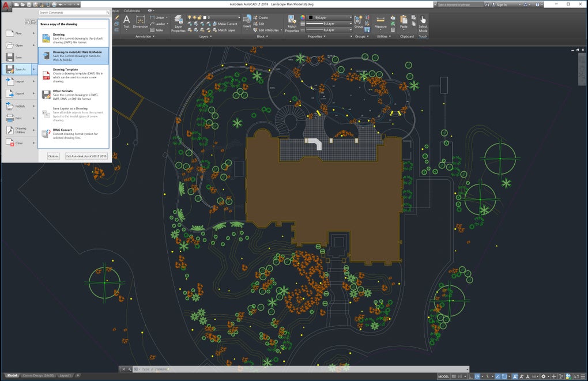Expand the Save As submenu arrow
The width and height of the screenshot is (588, 381).
[x=34, y=69]
